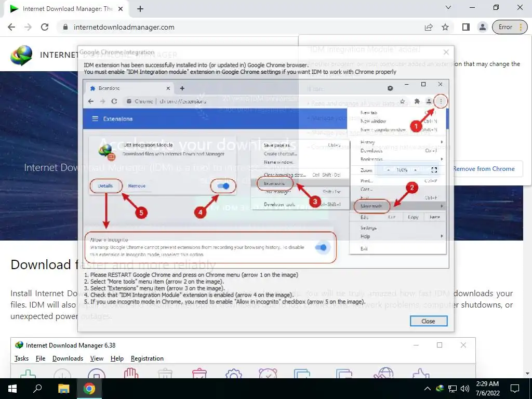The height and width of the screenshot is (399, 532).
Task: Open the Windows notification center icon
Action: 515,389
